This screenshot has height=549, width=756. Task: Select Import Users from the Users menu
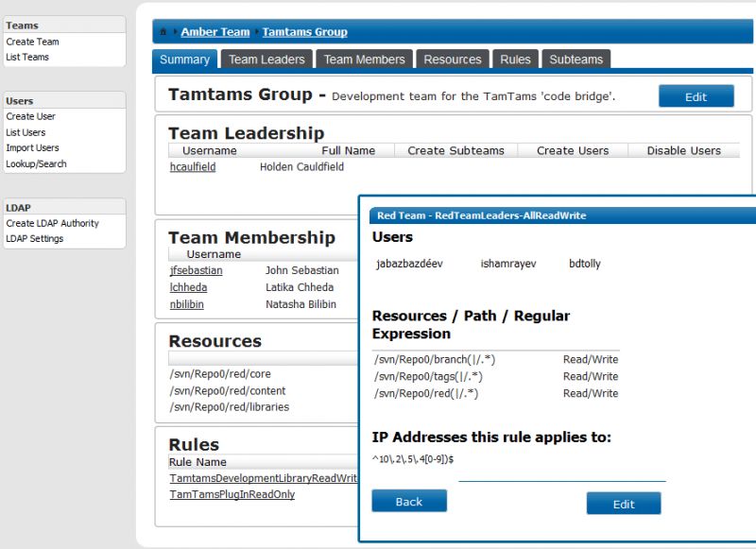pyautogui.click(x=32, y=148)
